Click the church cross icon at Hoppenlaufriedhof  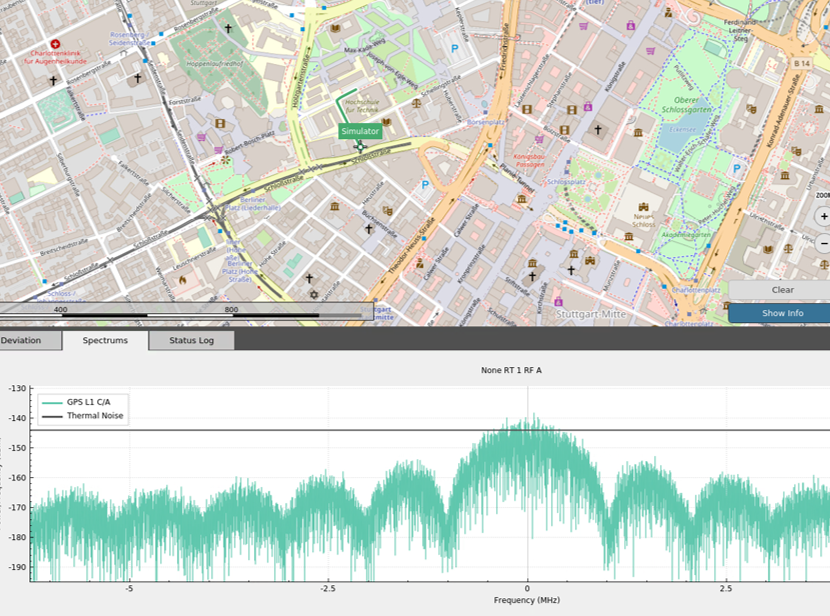tap(228, 28)
